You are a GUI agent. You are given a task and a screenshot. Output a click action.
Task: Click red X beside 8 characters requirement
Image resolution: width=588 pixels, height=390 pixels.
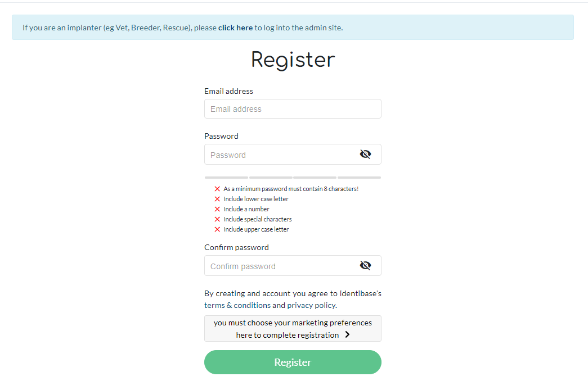click(218, 188)
